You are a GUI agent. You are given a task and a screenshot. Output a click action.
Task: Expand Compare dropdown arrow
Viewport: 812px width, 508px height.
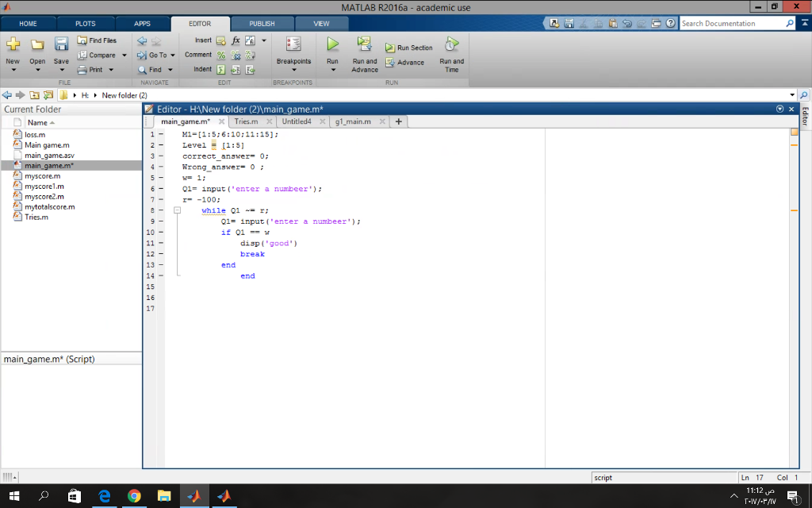(x=124, y=55)
